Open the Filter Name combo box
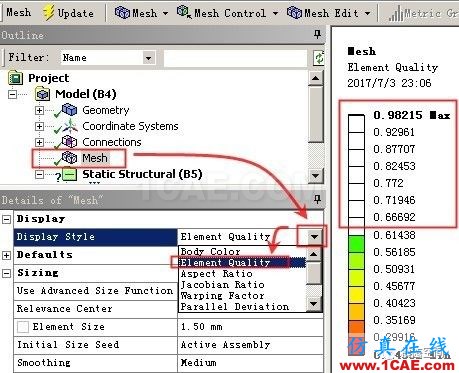 click(108, 58)
